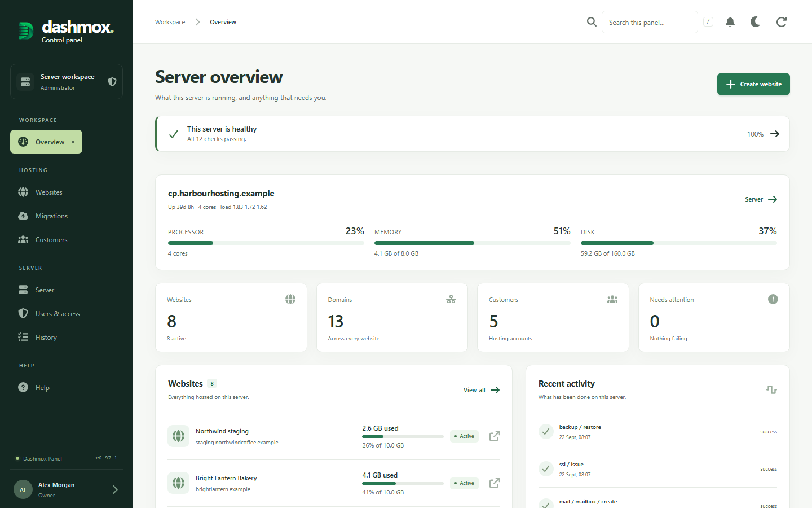
Task: Toggle dark mode moon icon
Action: (x=756, y=22)
